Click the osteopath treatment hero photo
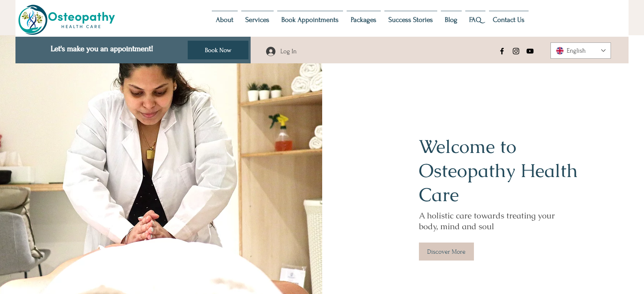644x294 pixels. click(x=161, y=178)
